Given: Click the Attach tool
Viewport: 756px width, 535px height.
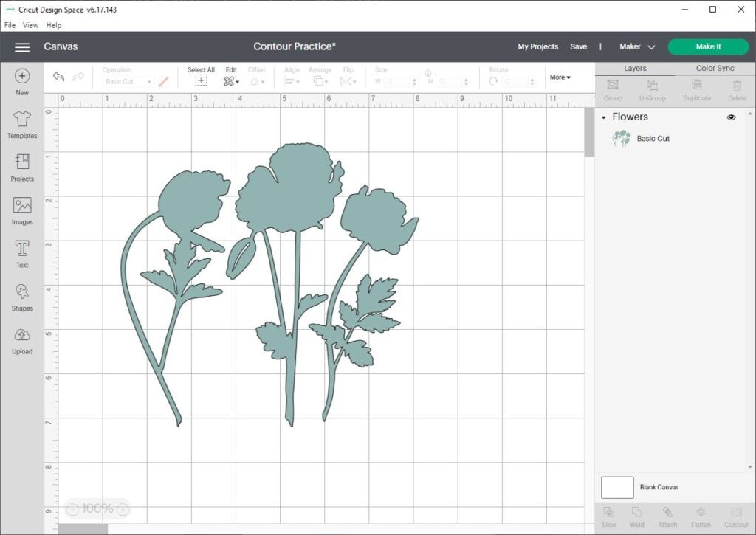Looking at the screenshot, I should pos(667,517).
